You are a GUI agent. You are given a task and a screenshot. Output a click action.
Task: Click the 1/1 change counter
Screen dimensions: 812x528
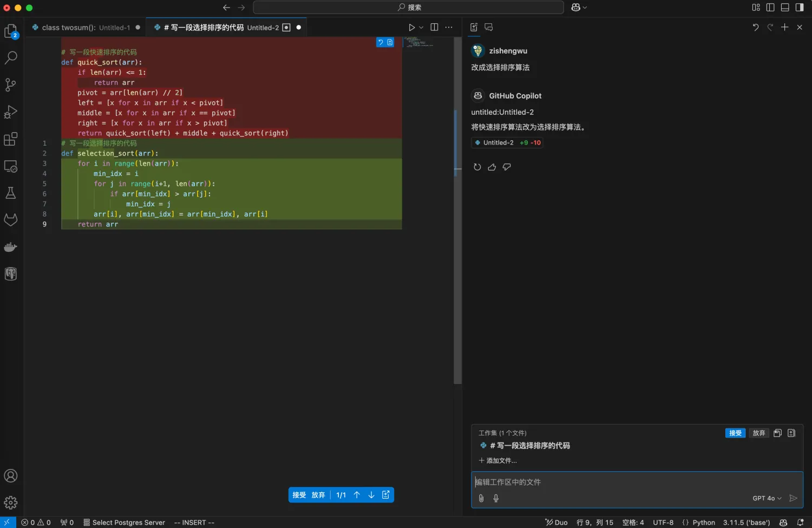pos(341,495)
